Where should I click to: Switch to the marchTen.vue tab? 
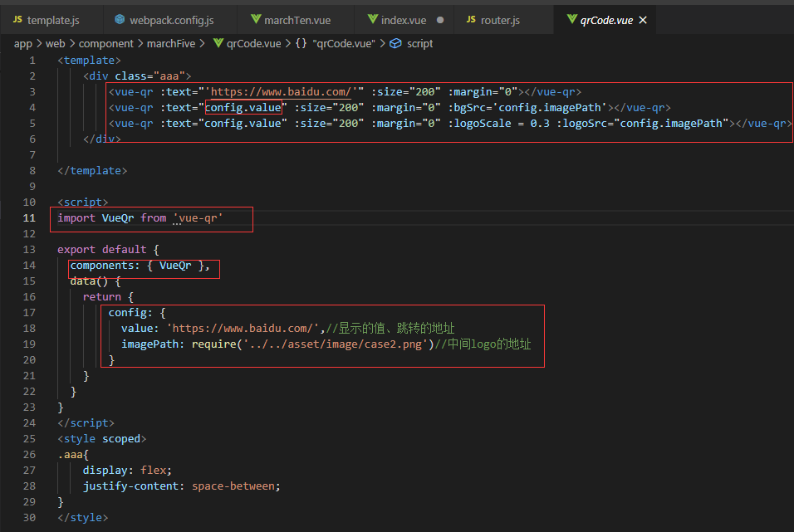[297, 20]
